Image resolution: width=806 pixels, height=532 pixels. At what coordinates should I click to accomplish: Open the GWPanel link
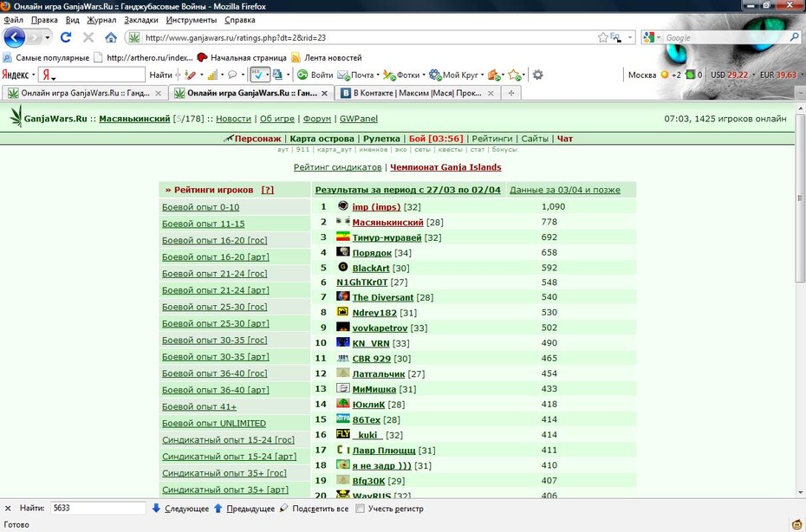[358, 119]
